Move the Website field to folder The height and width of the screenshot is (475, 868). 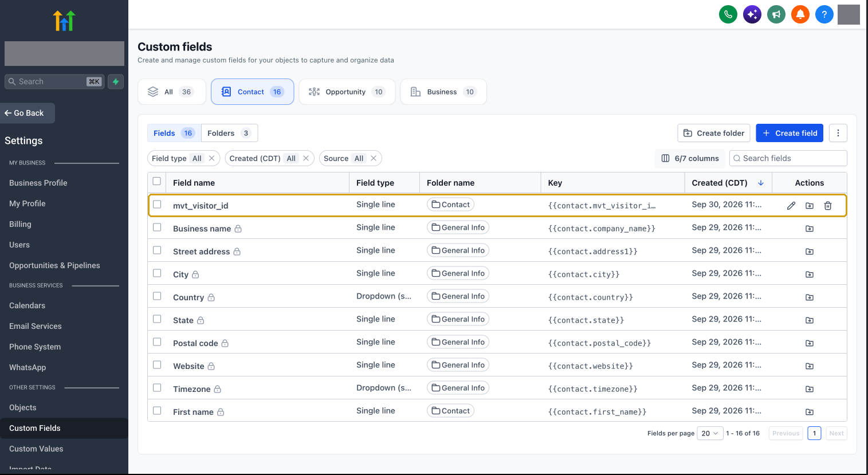(x=810, y=366)
